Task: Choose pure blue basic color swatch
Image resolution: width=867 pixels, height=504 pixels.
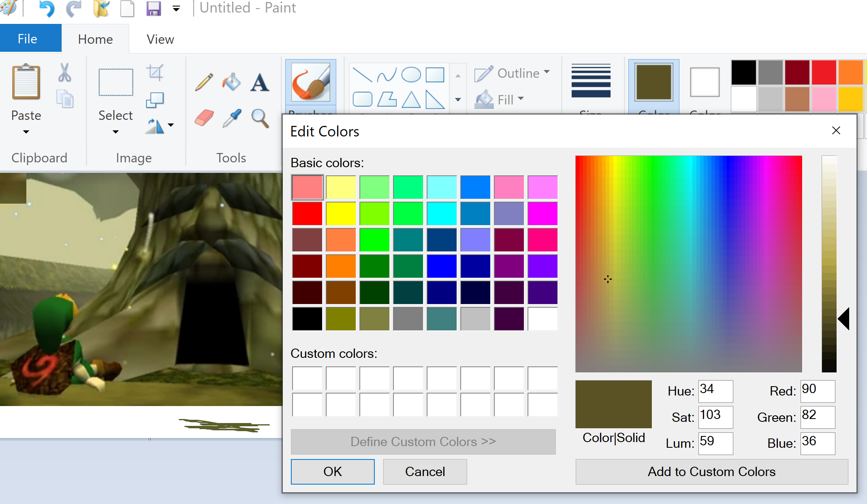Action: coord(442,266)
